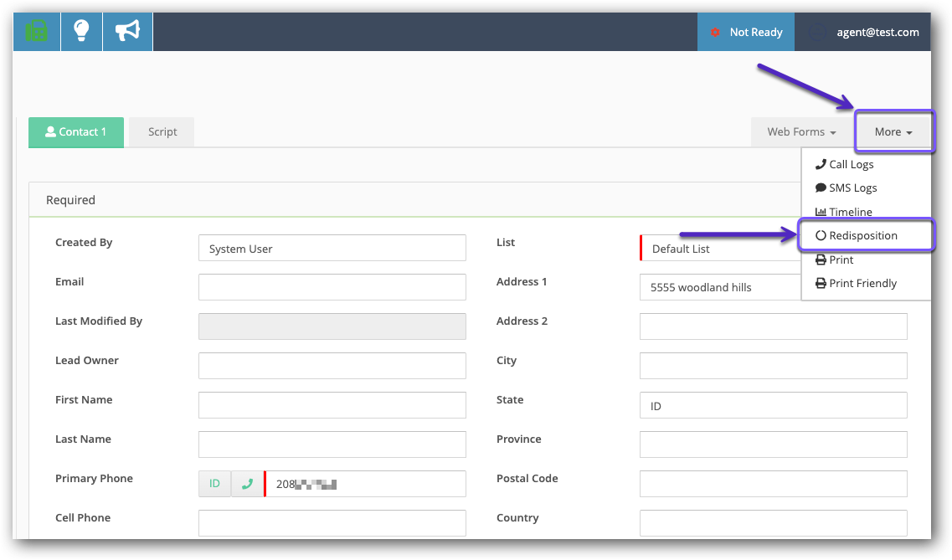Switch to the Script tab
Image resolution: width=952 pixels, height=560 pixels.
162,132
